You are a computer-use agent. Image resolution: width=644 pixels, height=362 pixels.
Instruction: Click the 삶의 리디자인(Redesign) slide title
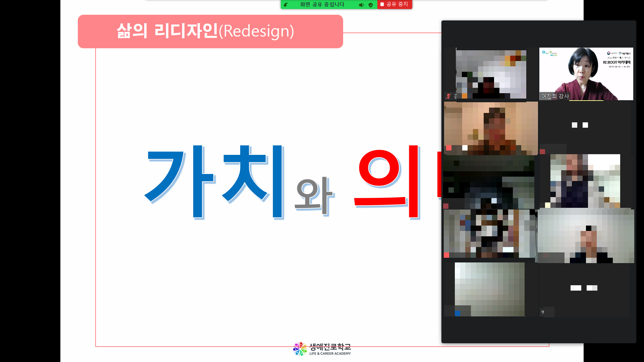coord(205,31)
